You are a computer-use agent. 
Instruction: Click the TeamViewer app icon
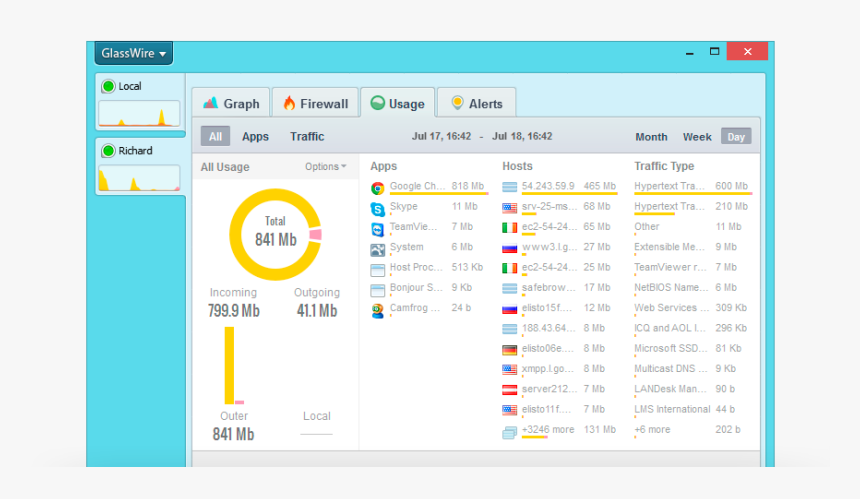[x=377, y=229]
